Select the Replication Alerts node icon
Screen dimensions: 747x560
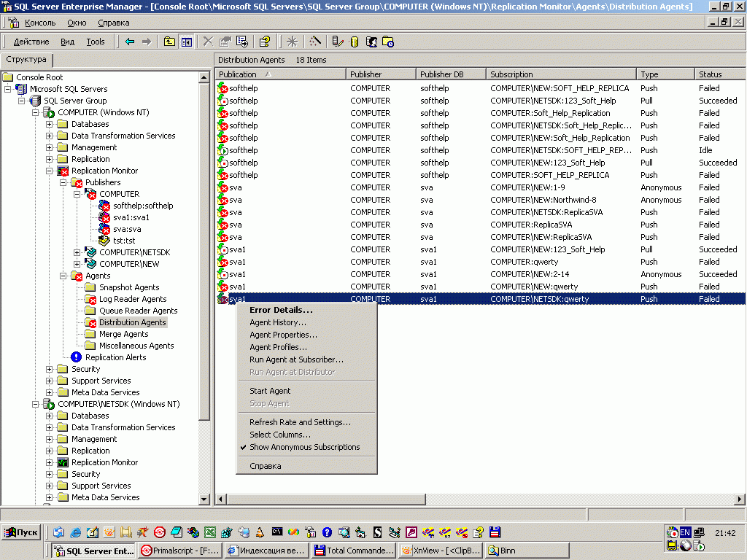pyautogui.click(x=76, y=357)
